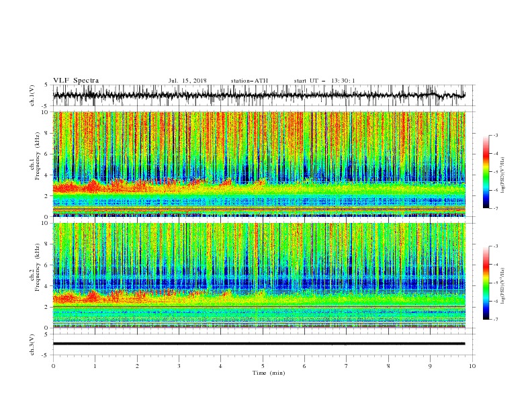Click time-axis tick label "8"
The image size is (532, 411).
pyautogui.click(x=388, y=366)
